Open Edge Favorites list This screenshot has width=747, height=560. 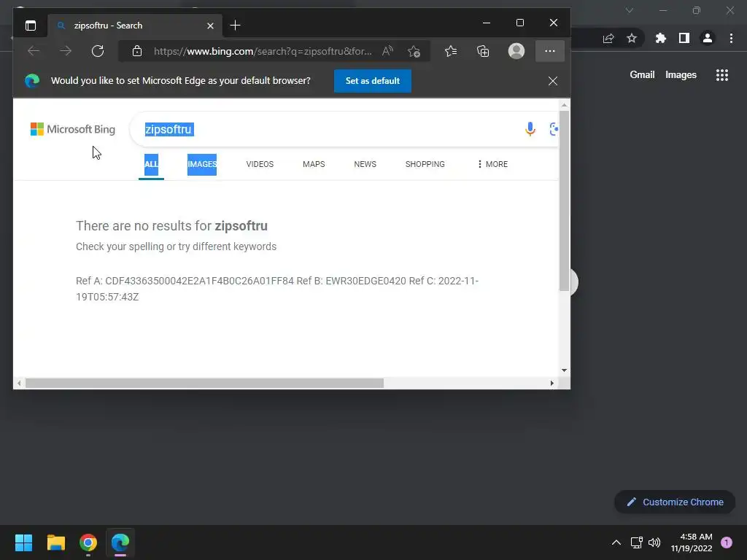[451, 51]
